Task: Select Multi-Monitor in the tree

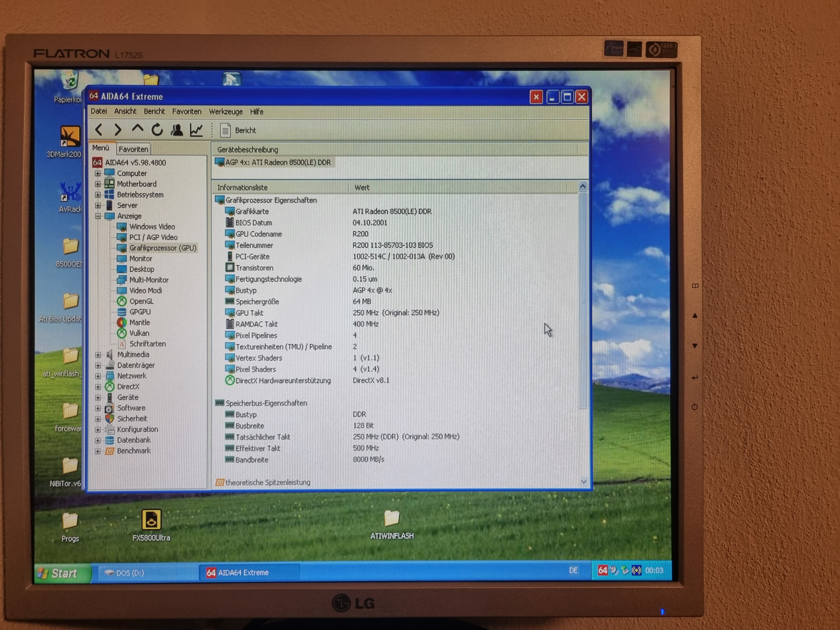Action: point(149,280)
